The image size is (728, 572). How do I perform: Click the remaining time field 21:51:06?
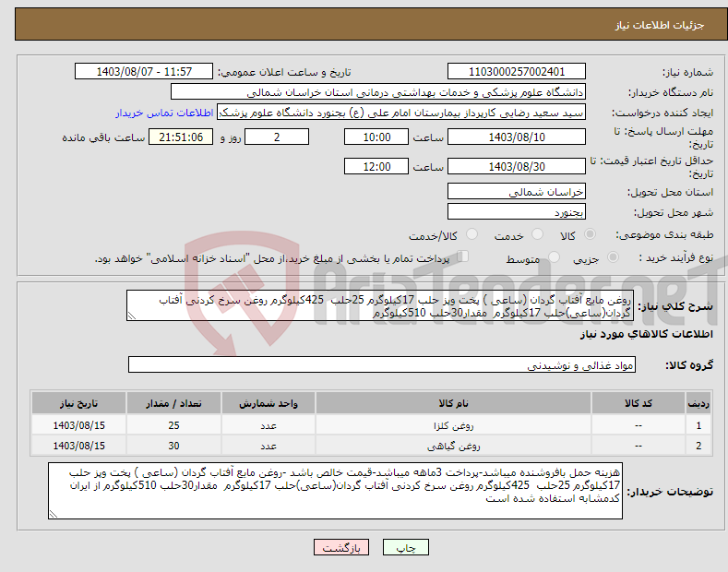click(181, 137)
